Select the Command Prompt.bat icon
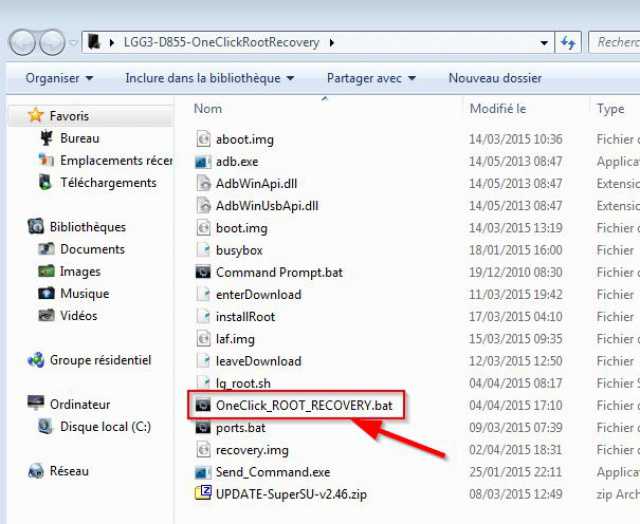The width and height of the screenshot is (640, 524). (x=203, y=272)
